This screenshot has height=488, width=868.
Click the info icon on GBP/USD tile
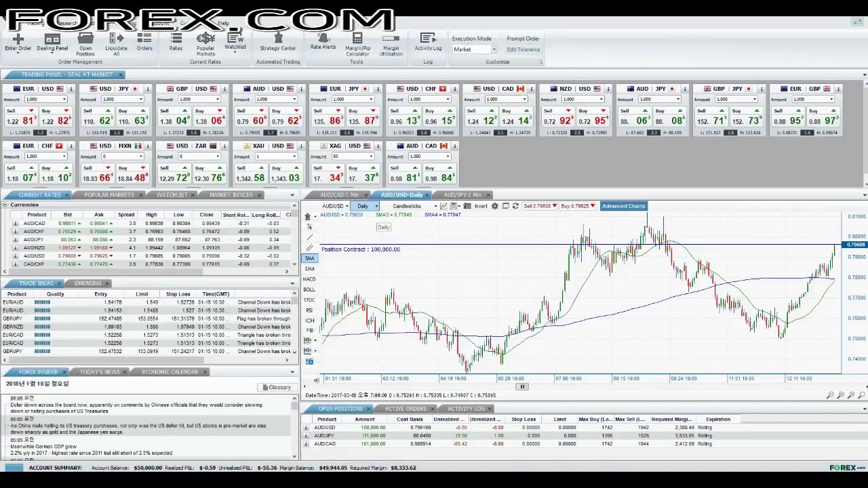tap(225, 89)
